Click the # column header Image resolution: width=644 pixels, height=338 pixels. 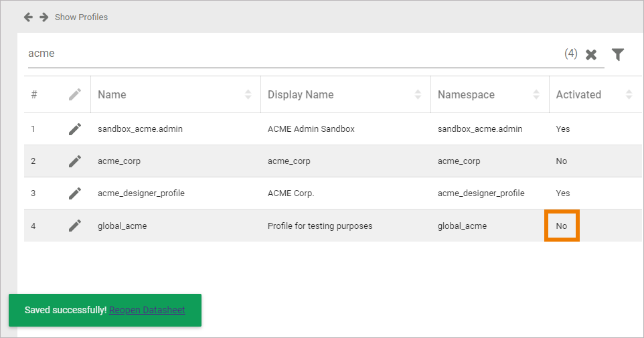[x=34, y=95]
